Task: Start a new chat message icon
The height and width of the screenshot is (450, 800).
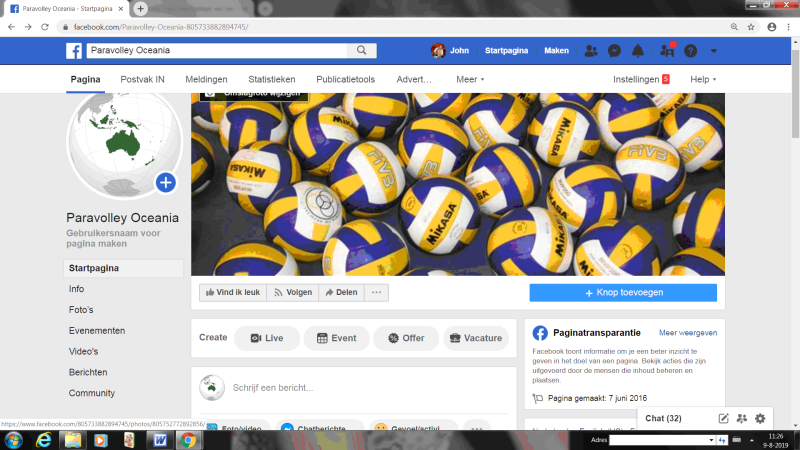Action: tap(723, 418)
